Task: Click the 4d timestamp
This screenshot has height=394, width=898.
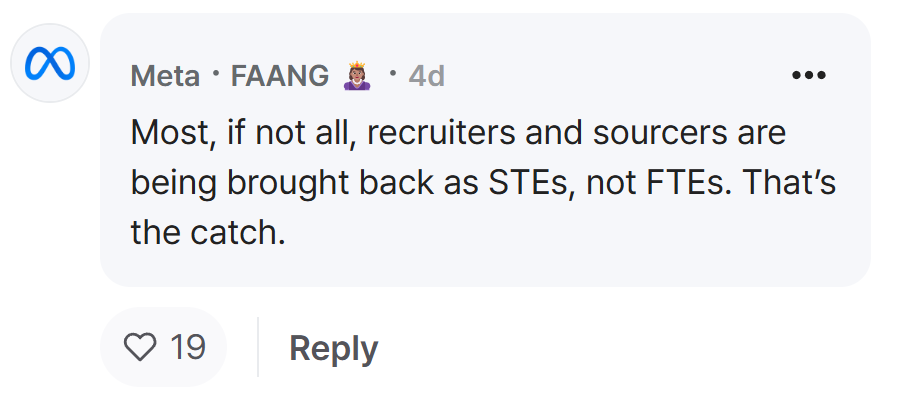Action: point(427,76)
